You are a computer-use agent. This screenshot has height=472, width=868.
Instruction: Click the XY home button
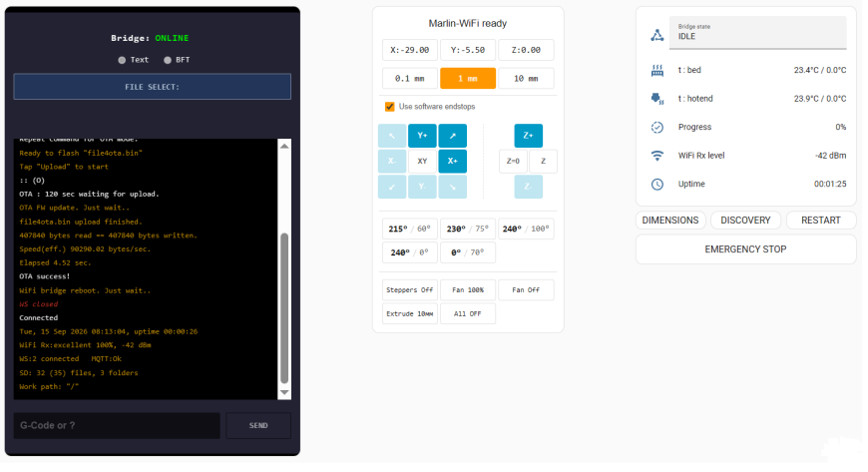[x=422, y=162]
